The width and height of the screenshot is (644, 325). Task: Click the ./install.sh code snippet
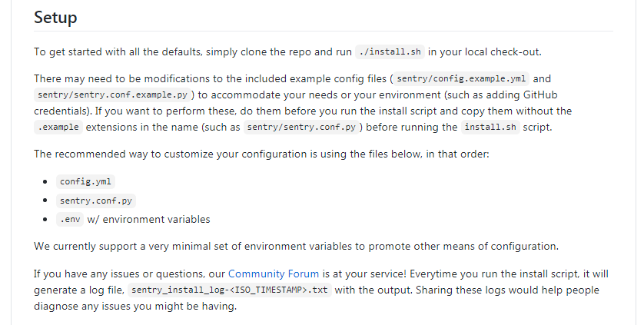390,52
